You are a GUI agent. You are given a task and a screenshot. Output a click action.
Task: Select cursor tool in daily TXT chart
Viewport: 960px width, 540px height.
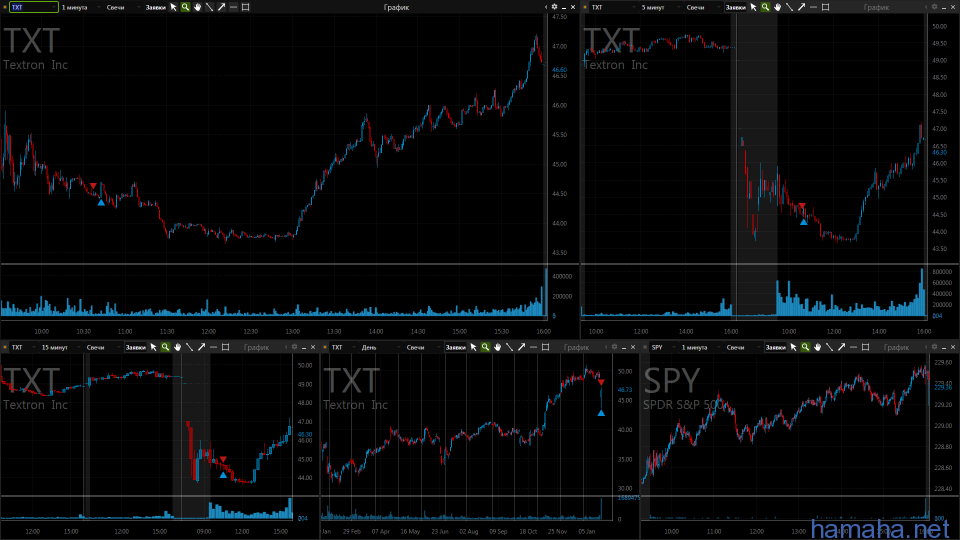[x=473, y=347]
